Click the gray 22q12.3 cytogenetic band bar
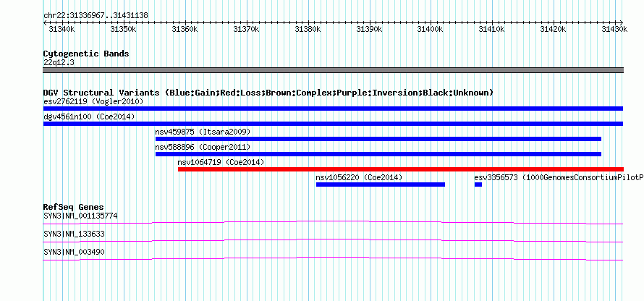644x301 pixels. click(x=334, y=70)
